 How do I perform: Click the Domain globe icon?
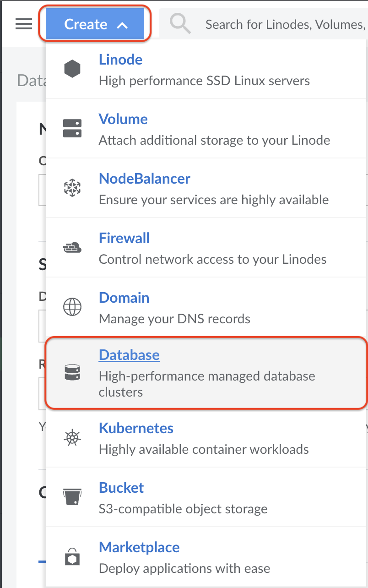pos(72,307)
